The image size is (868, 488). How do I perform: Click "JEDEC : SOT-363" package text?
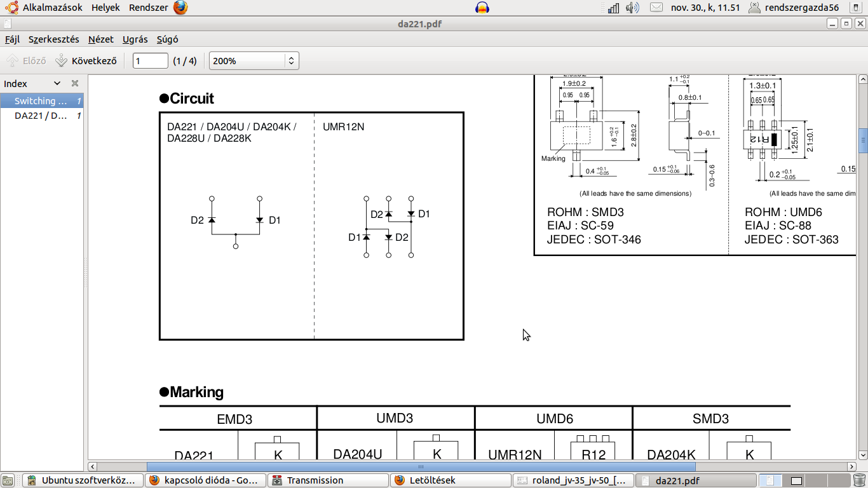tap(792, 240)
